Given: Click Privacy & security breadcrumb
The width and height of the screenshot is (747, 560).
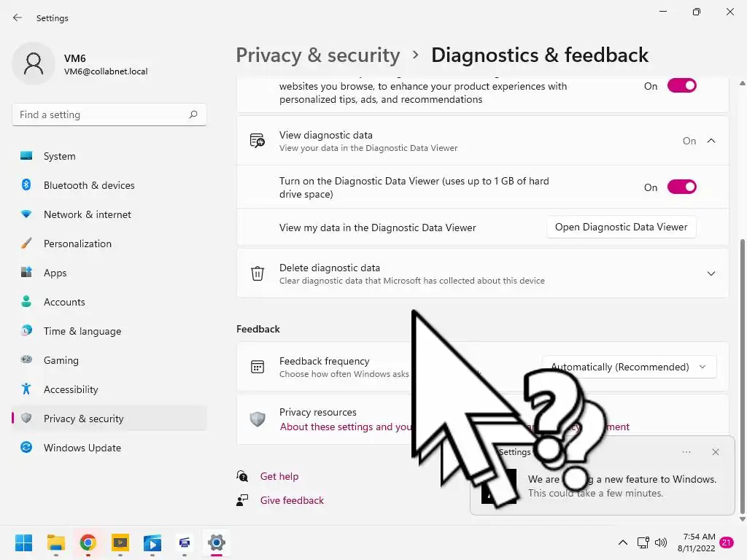Looking at the screenshot, I should (318, 55).
